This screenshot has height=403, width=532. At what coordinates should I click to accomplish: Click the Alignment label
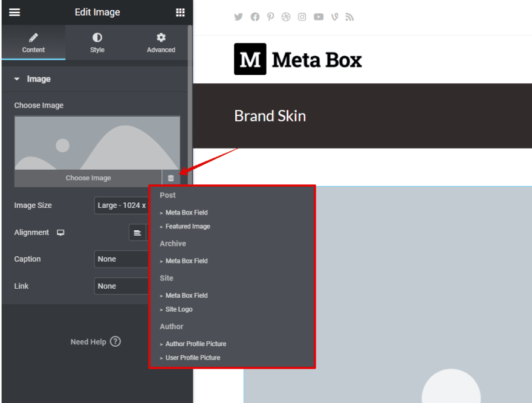coord(31,233)
